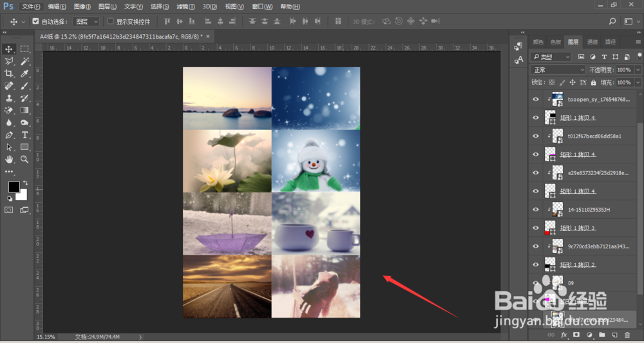Open the 填充 slider dropdown arrow
644x343 pixels.
[638, 82]
